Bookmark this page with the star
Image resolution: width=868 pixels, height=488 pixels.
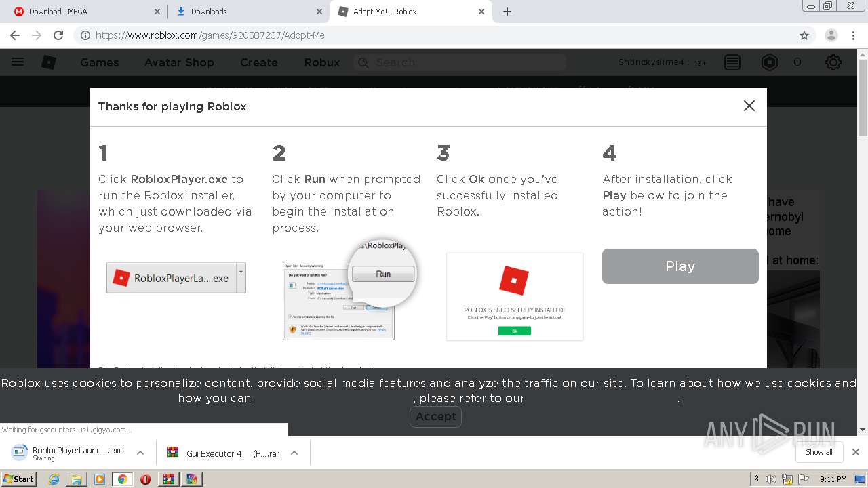click(804, 35)
